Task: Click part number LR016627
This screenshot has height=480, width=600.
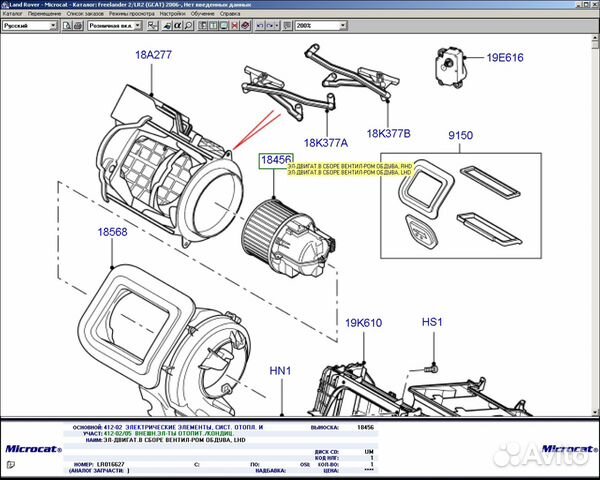Action: click(111, 464)
